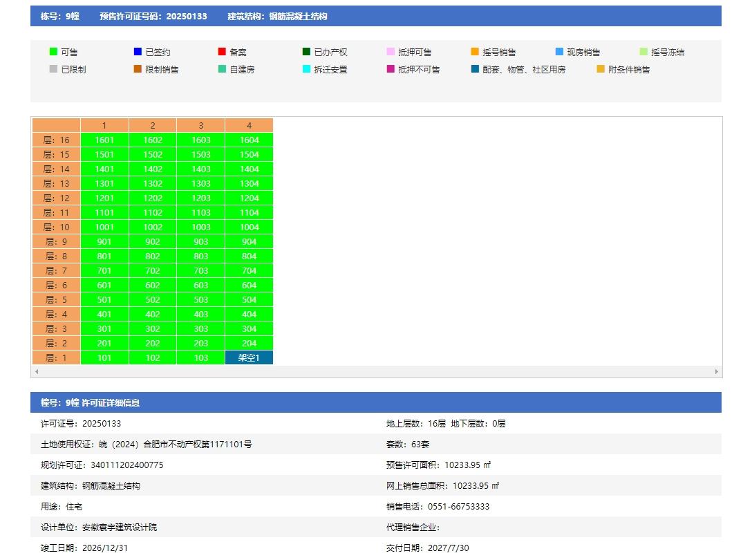Click the 层: 16 row header
The image size is (752, 560).
(x=56, y=140)
